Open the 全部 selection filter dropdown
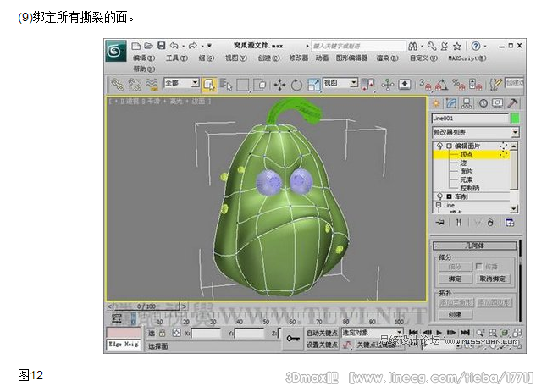Viewport: 558px width, 392px height. (181, 83)
